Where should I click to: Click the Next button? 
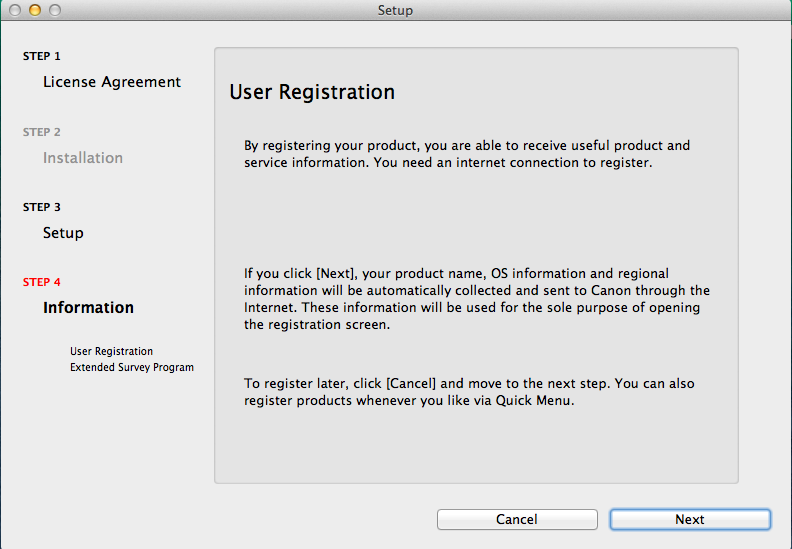pos(690,519)
